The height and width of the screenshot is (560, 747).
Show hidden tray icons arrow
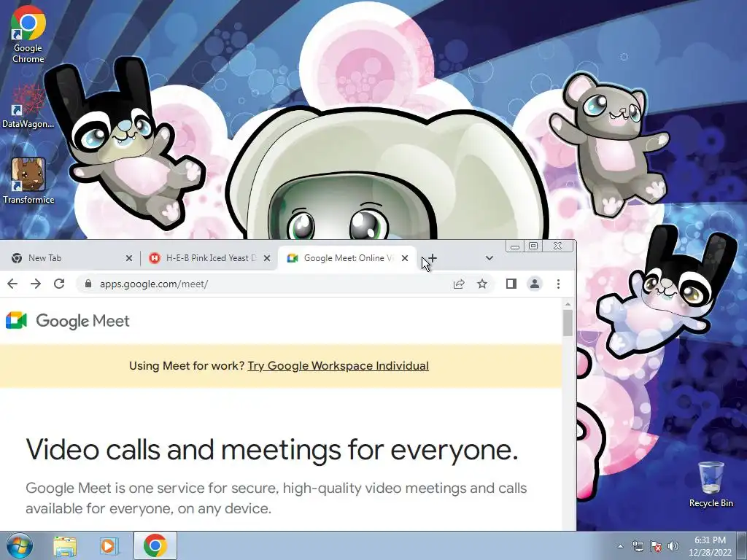coord(620,546)
